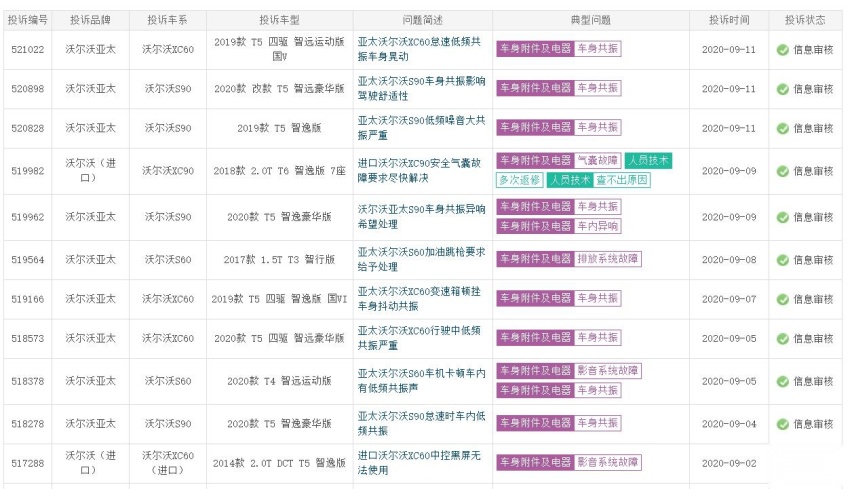Click green check icon for complaint 519564
Screen dimensions: 852x489
coord(783,260)
